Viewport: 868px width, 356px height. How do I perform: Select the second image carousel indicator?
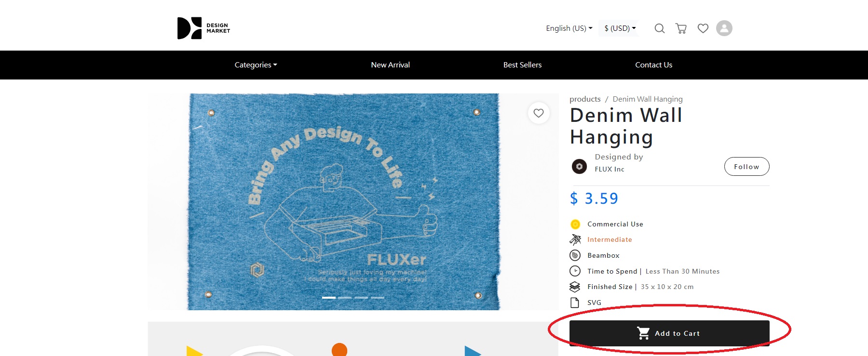[x=345, y=298]
